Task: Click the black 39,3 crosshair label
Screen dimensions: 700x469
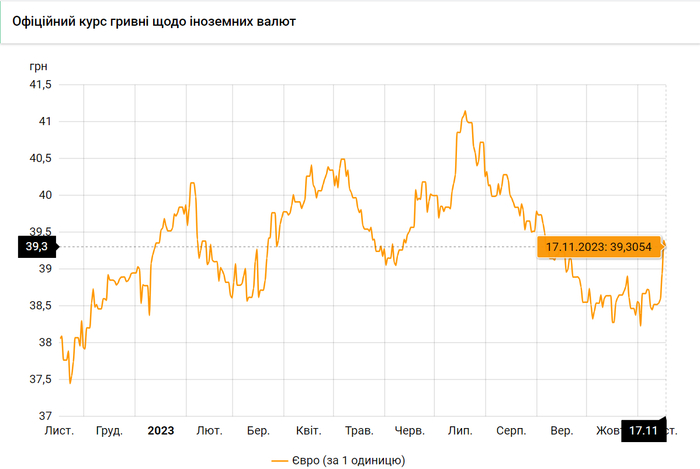Action: point(36,246)
